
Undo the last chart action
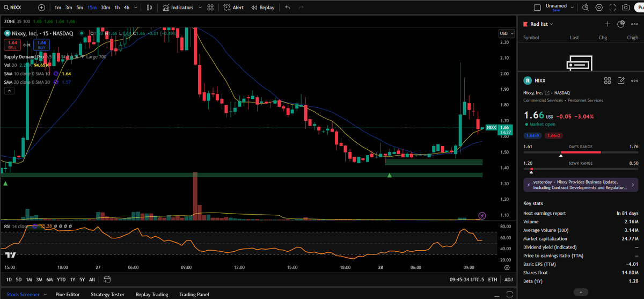(288, 8)
